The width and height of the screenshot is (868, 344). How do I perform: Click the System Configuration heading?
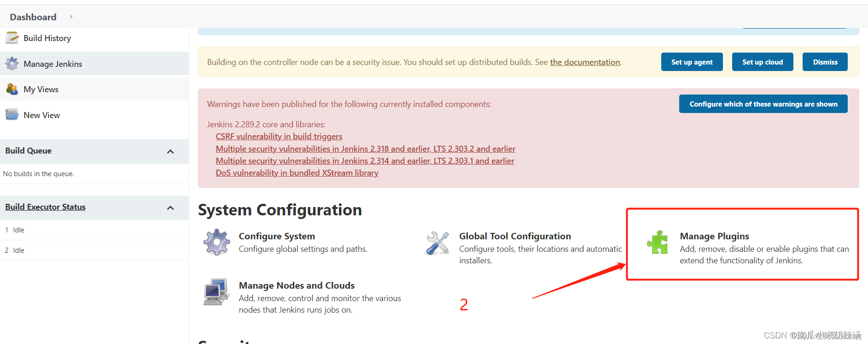(280, 210)
